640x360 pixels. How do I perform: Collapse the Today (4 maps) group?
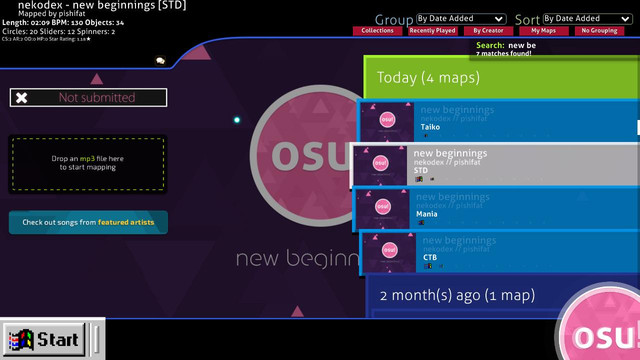502,77
